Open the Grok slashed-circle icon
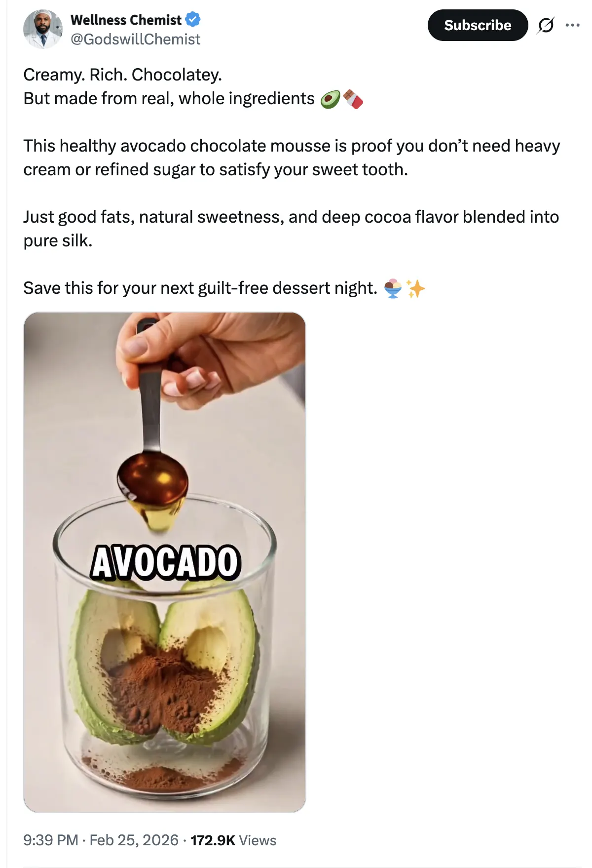Image resolution: width=592 pixels, height=868 pixels. (546, 25)
